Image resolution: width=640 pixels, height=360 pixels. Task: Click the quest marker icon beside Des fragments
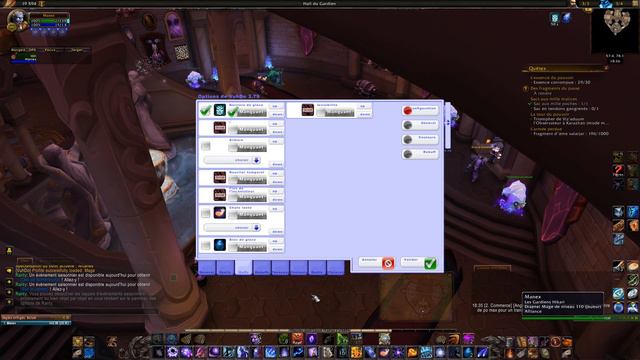(526, 89)
